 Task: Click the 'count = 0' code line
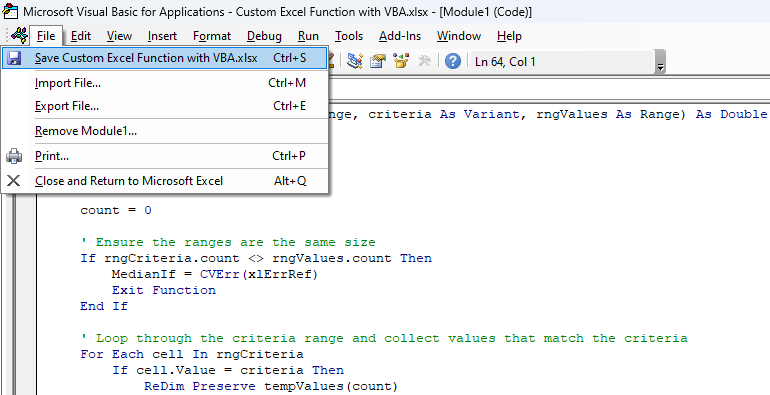pyautogui.click(x=116, y=210)
